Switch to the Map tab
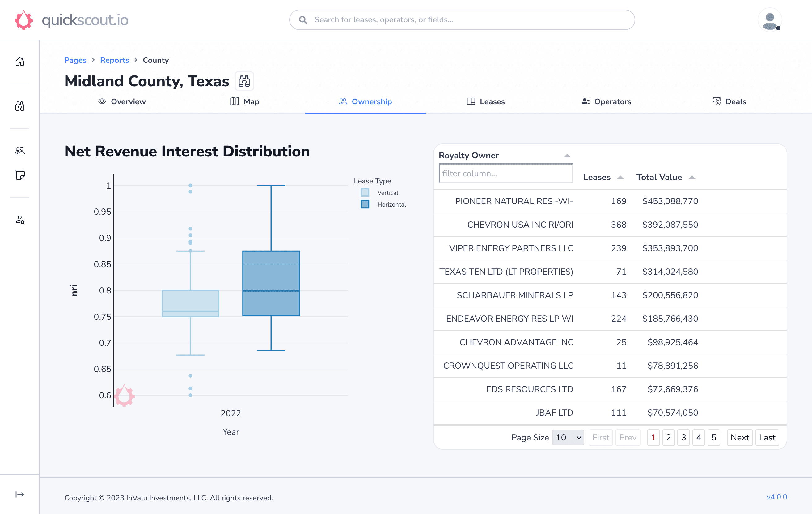Screen dimensions: 812x514 click(245, 101)
